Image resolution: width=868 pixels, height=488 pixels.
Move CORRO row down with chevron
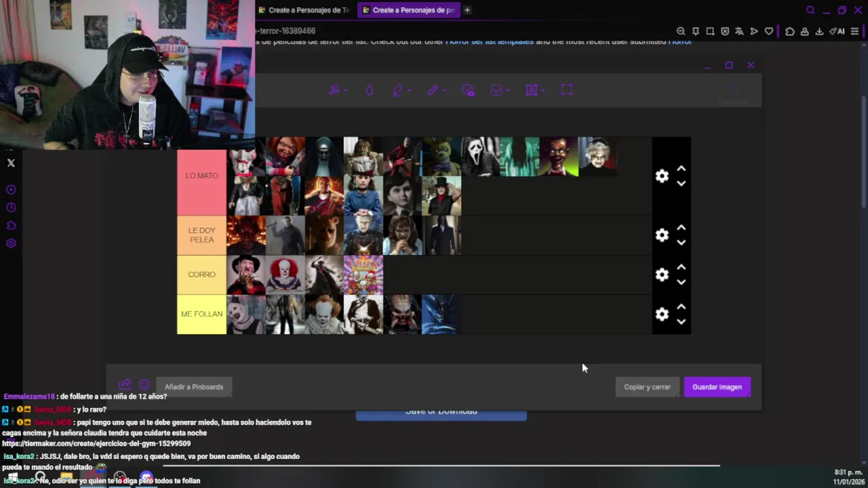pos(682,281)
